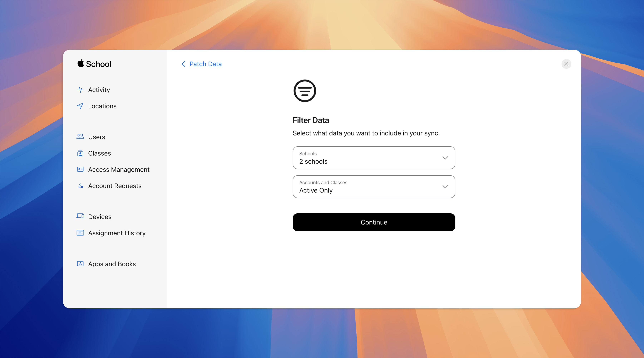Viewport: 644px width, 358px height.
Task: Click the Schools dropdown chevron arrow
Action: [x=445, y=158]
